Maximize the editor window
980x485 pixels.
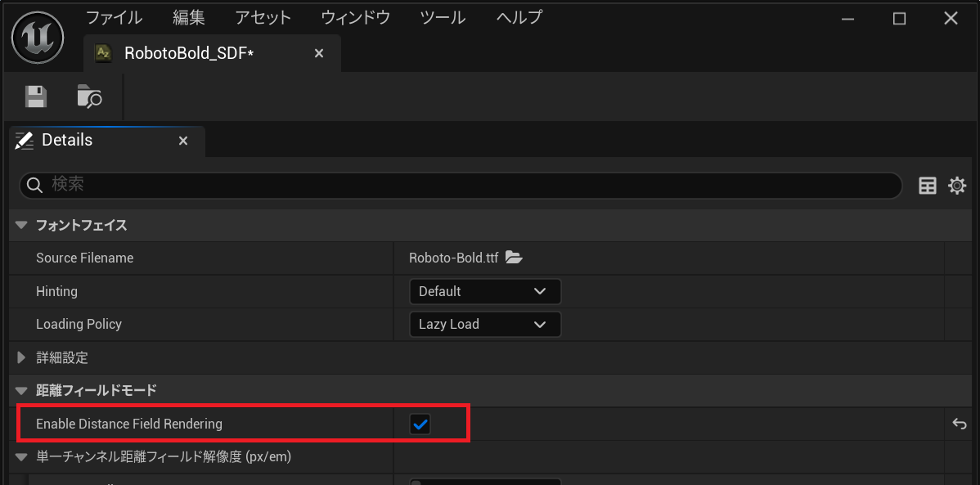click(x=899, y=19)
